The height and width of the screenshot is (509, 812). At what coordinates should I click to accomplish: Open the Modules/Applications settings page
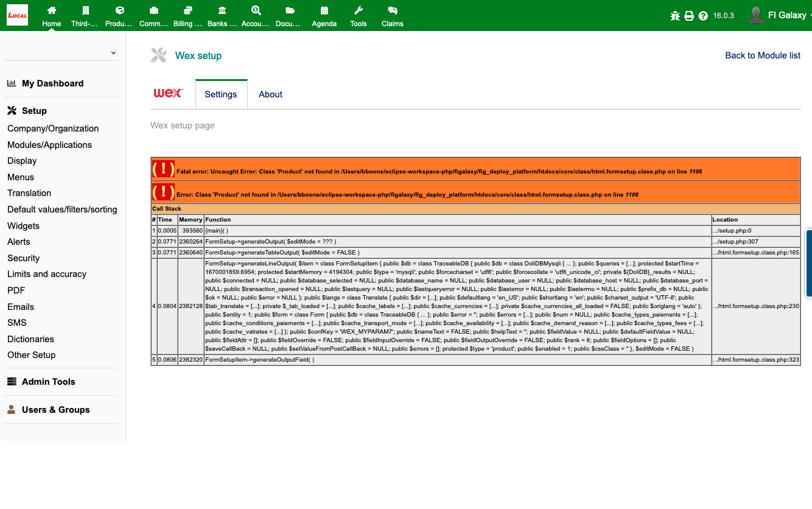tap(49, 145)
